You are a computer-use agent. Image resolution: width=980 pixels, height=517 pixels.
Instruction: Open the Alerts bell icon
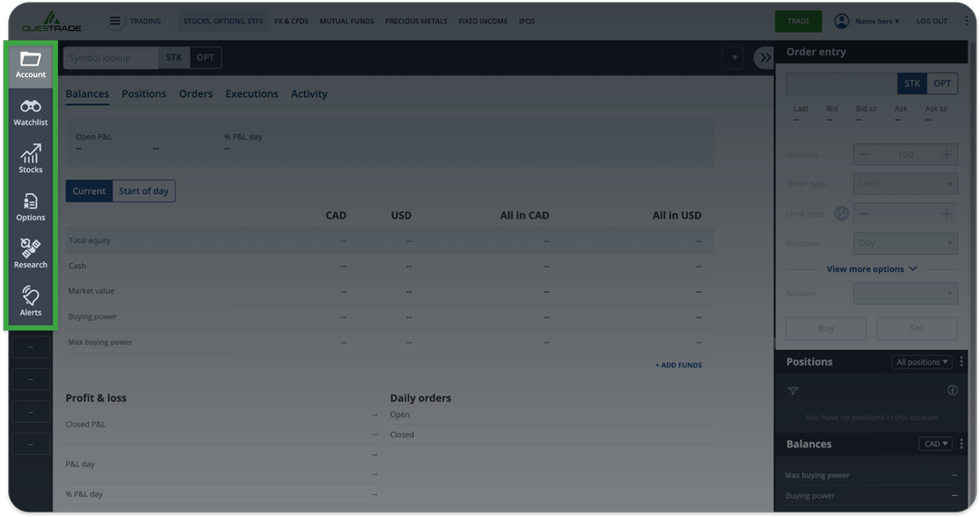pos(30,296)
